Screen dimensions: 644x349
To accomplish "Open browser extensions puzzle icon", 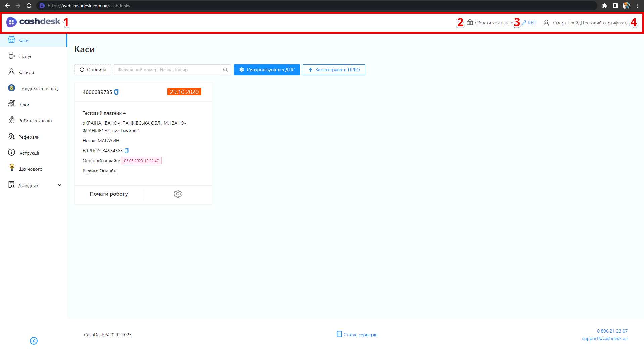I will (x=604, y=6).
